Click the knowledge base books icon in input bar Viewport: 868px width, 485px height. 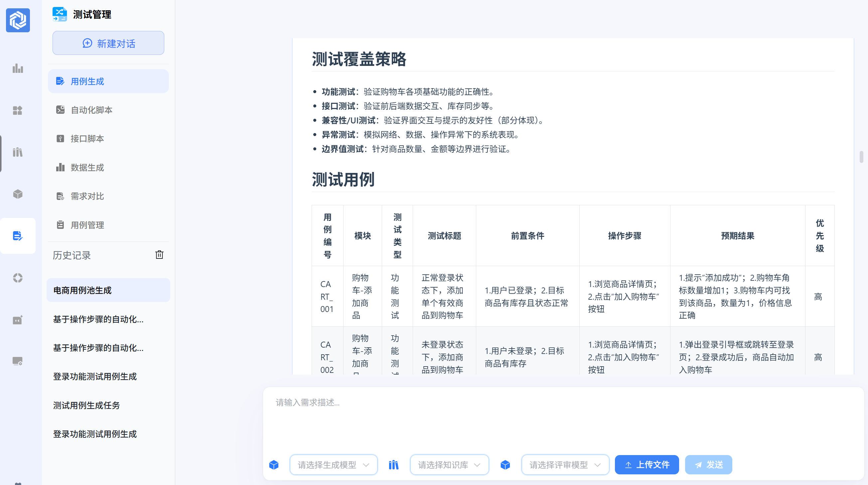click(393, 465)
